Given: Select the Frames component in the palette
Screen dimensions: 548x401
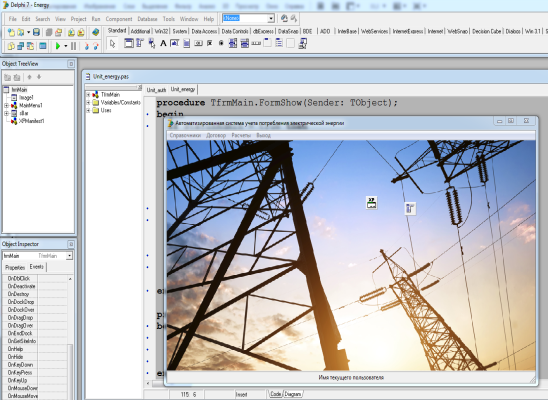Looking at the screenshot, I should [129, 43].
